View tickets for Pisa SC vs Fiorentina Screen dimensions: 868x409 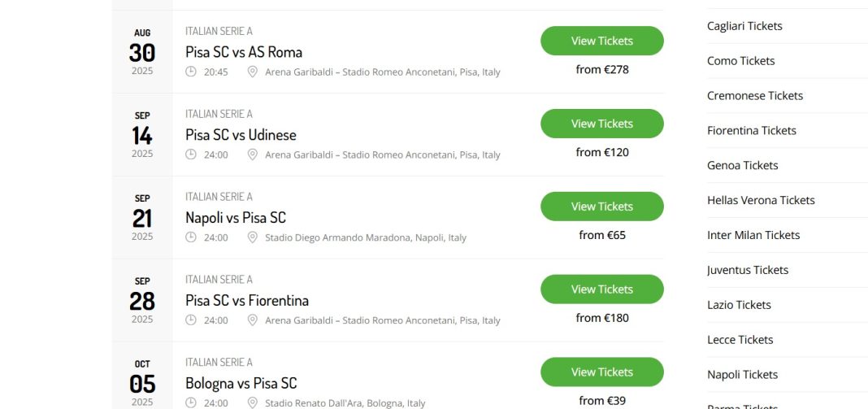click(601, 289)
